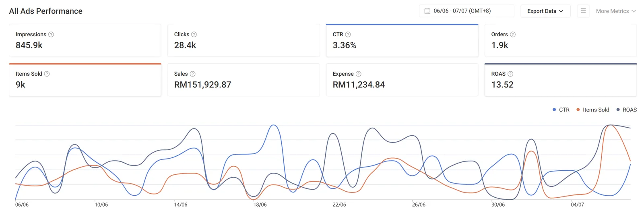Click the 30/06 axis label
The width and height of the screenshot is (644, 217).
[498, 205]
